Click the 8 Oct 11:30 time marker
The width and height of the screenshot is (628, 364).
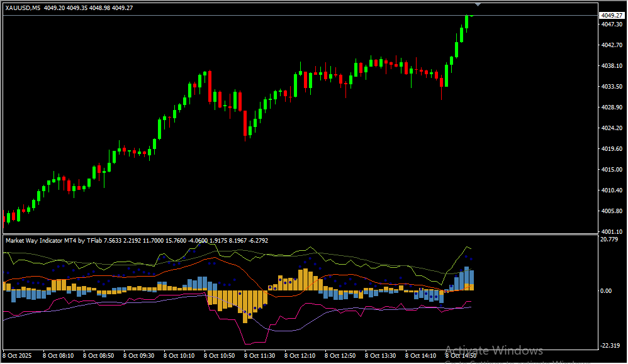click(261, 356)
